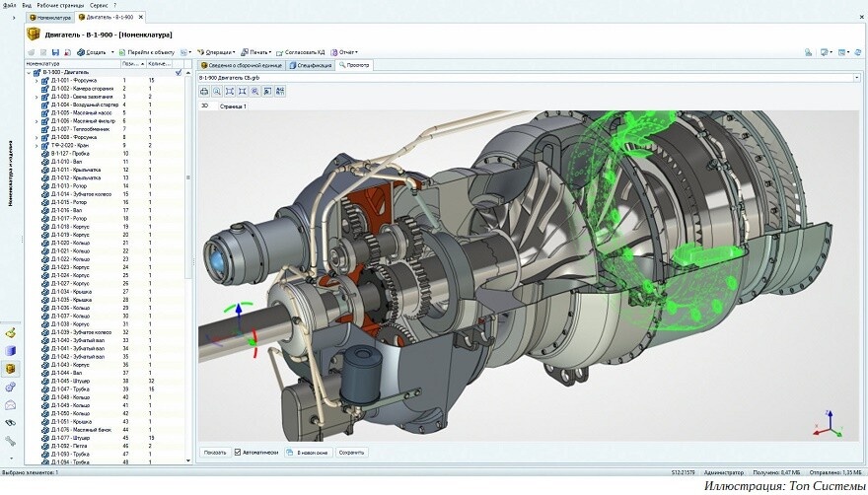Open Сведения о сборочной единице tab
This screenshot has width=868, height=495.
pyautogui.click(x=242, y=65)
